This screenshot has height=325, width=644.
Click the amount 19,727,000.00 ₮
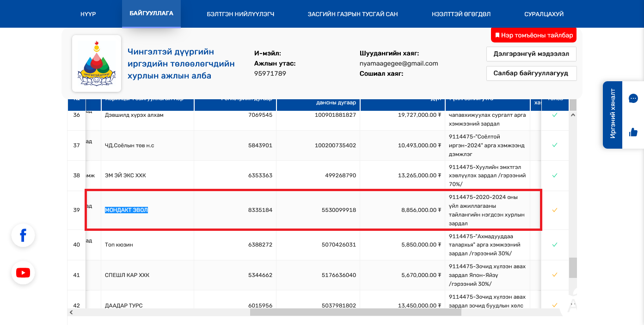419,115
